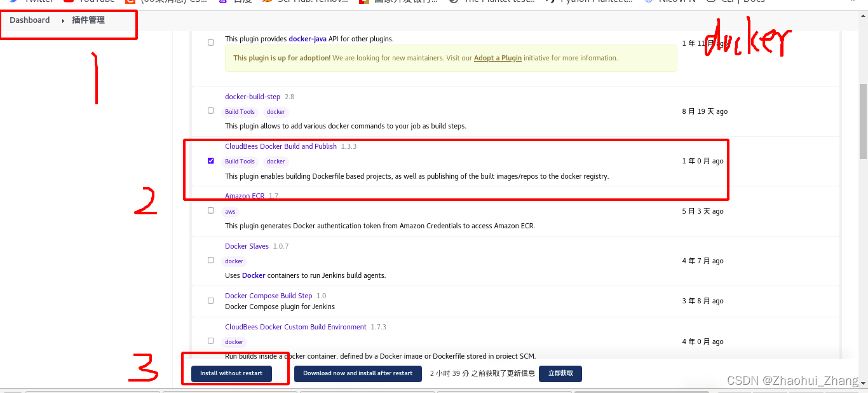Click the '4 年 0 月 ago' release date
Screen dimensions: 868x393
703,341
